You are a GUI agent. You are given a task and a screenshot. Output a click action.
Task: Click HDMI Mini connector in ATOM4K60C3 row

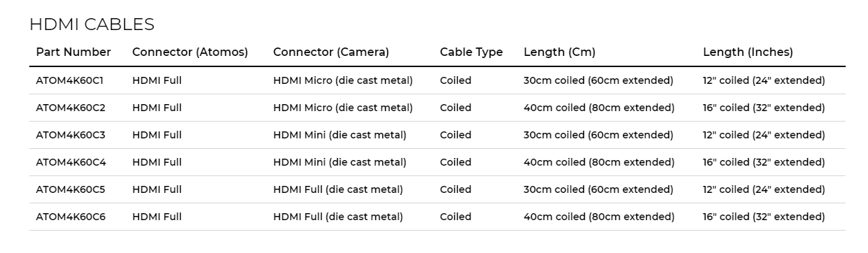click(340, 135)
